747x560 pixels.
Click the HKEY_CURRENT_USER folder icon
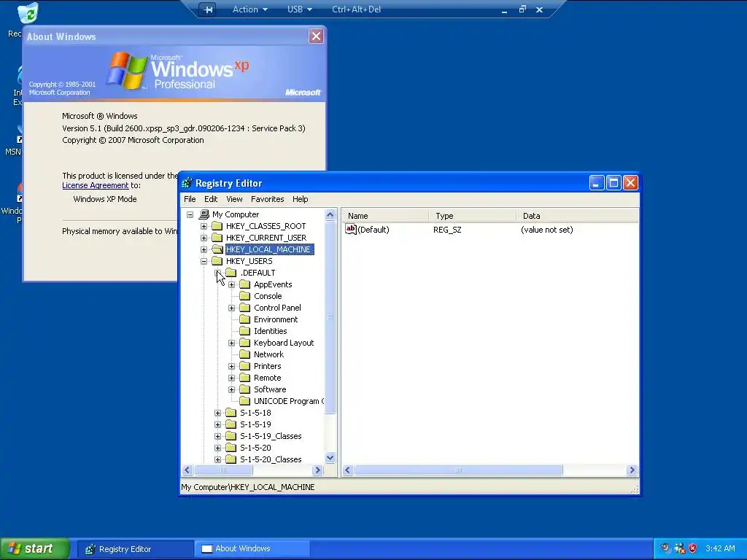click(x=217, y=238)
